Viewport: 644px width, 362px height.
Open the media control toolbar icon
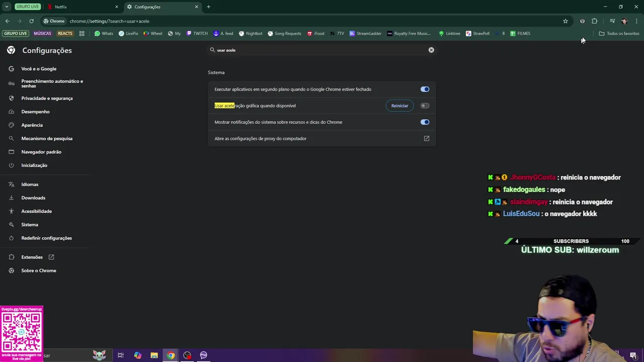[x=612, y=21]
